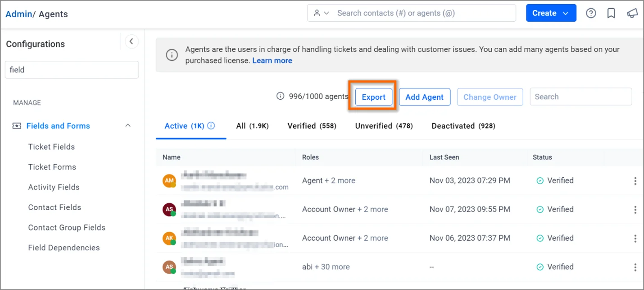Switch to the Unverified agents tab

coord(384,126)
